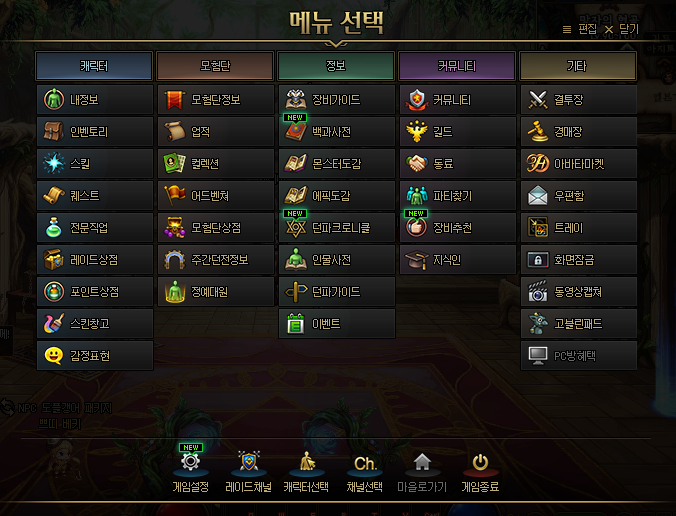The width and height of the screenshot is (676, 516).
Task: Select the 감정표현 smiley icon
Action: tap(53, 356)
